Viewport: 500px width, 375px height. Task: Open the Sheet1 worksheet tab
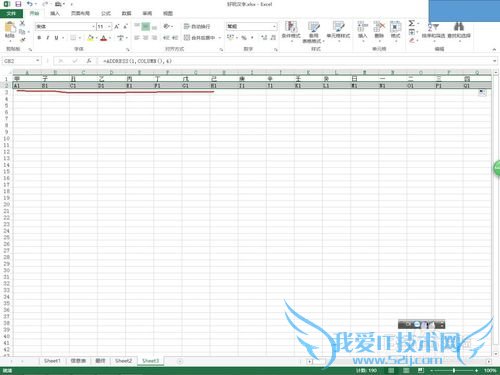point(52,361)
